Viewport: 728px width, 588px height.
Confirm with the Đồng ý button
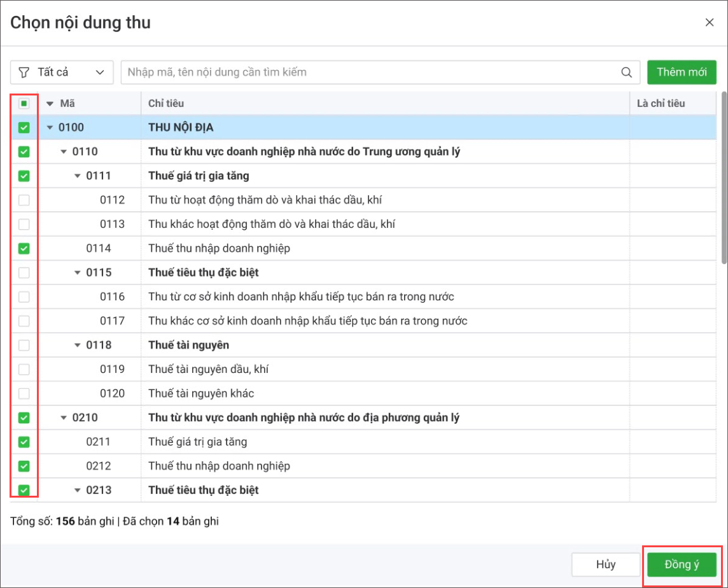click(x=682, y=564)
